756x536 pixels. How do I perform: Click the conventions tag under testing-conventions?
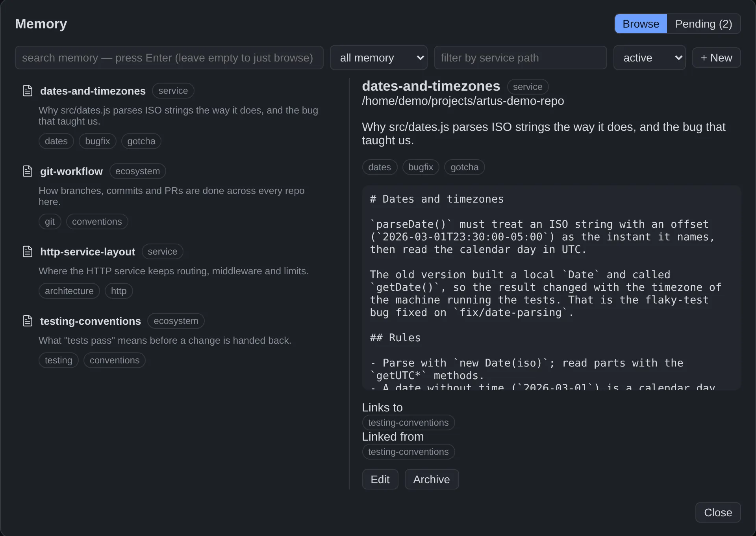pos(115,360)
